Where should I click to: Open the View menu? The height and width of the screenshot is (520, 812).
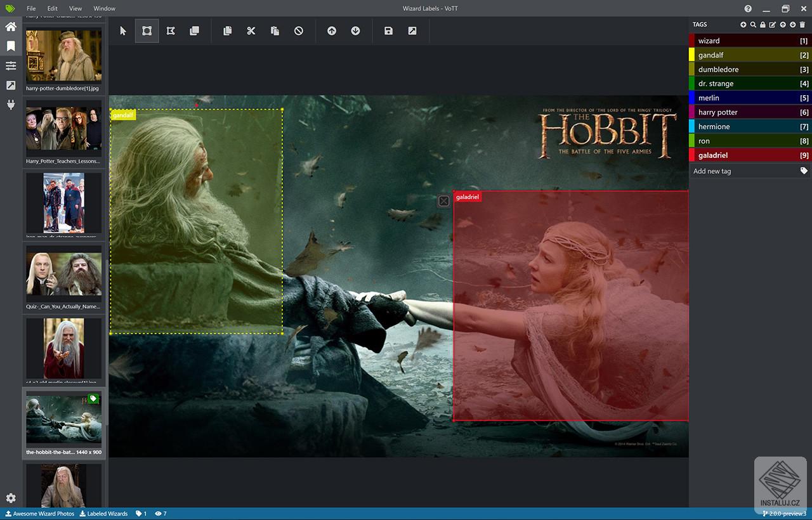75,8
